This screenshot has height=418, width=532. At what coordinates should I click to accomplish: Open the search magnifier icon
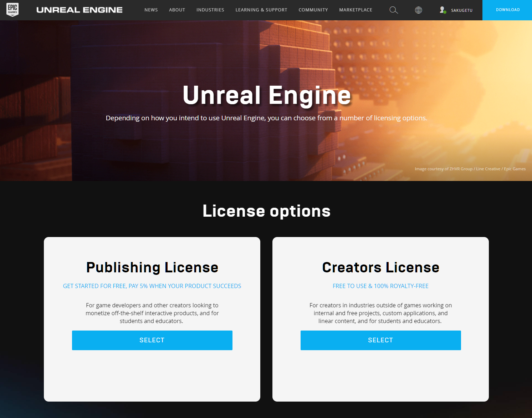tap(394, 10)
